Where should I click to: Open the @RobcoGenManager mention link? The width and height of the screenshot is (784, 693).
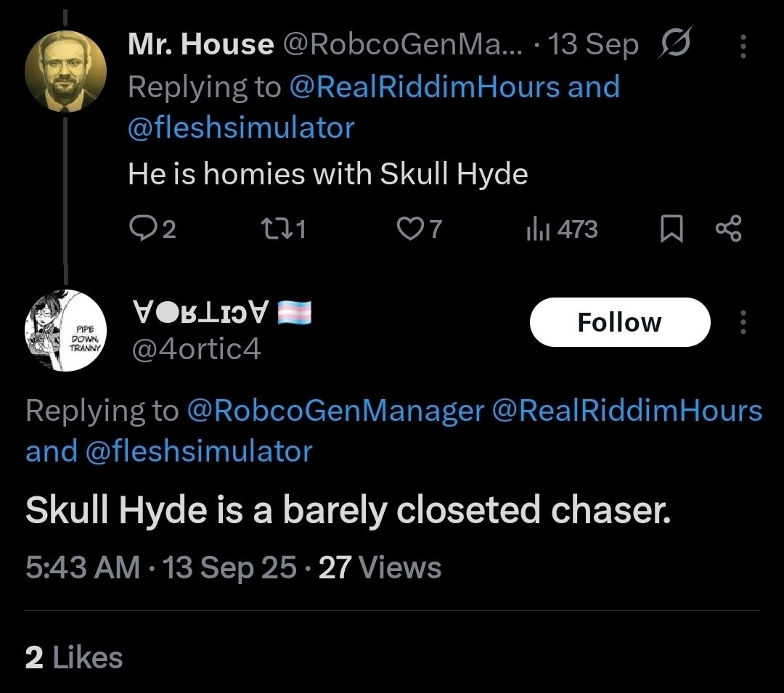(335, 411)
